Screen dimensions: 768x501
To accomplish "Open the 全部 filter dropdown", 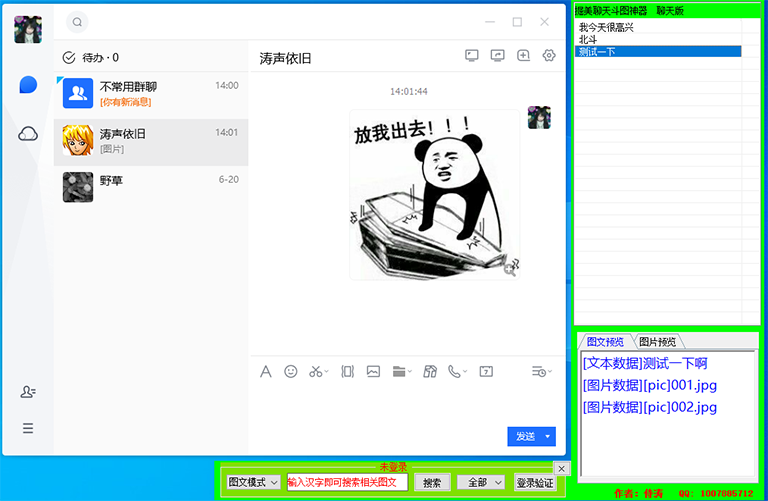I will pyautogui.click(x=480, y=482).
